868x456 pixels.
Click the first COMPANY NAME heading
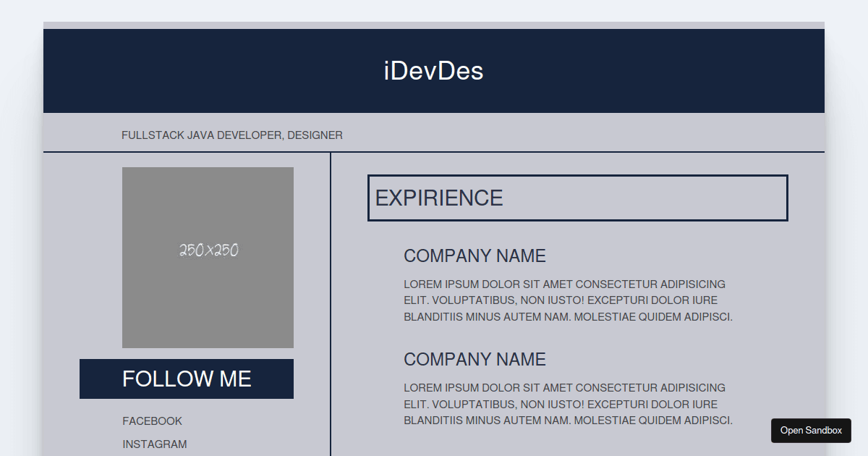click(x=475, y=256)
